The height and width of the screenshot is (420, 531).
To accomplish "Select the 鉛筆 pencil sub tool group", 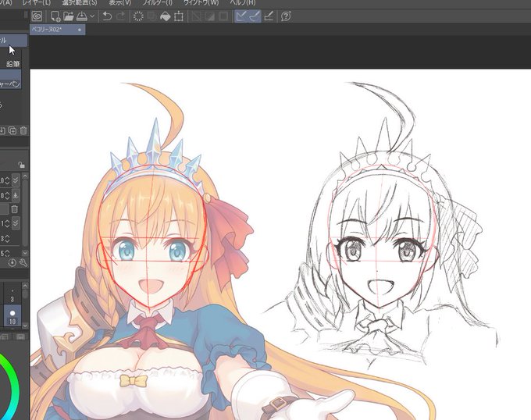I will (12, 64).
